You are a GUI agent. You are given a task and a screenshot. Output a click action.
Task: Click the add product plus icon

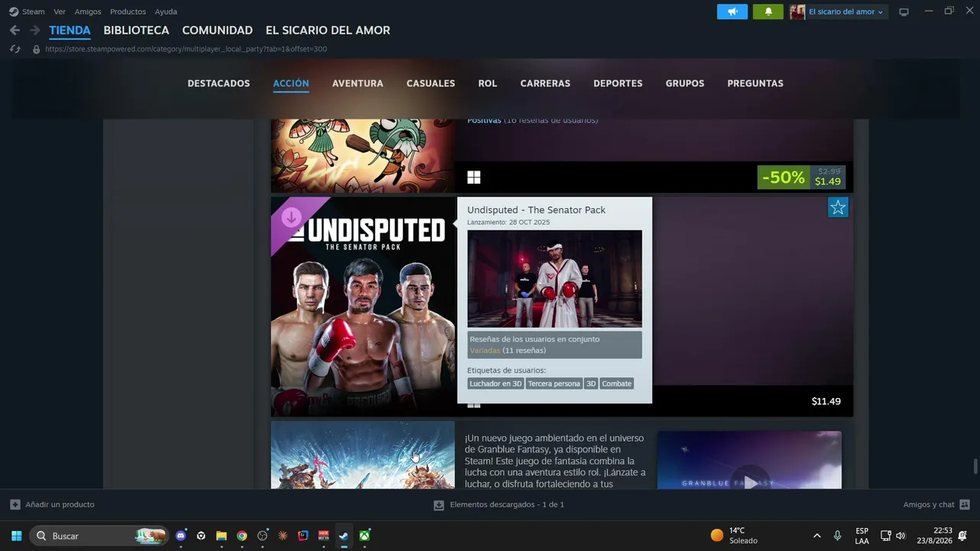15,504
